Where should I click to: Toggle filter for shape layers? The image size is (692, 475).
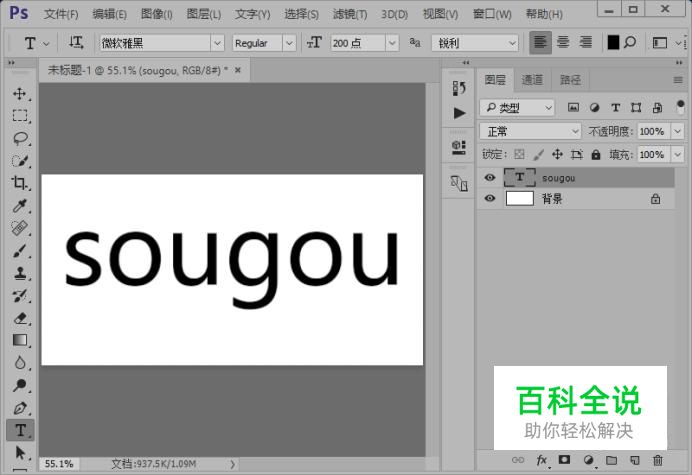tap(636, 107)
